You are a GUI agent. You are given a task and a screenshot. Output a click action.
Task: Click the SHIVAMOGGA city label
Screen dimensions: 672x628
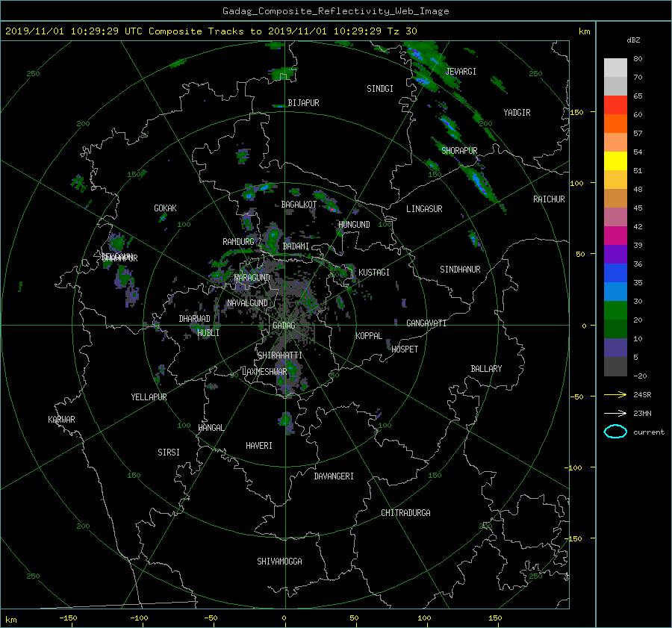pyautogui.click(x=279, y=562)
